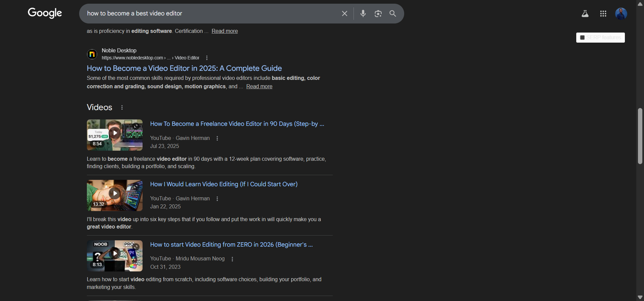Click scrollbar down arrow

640,297
